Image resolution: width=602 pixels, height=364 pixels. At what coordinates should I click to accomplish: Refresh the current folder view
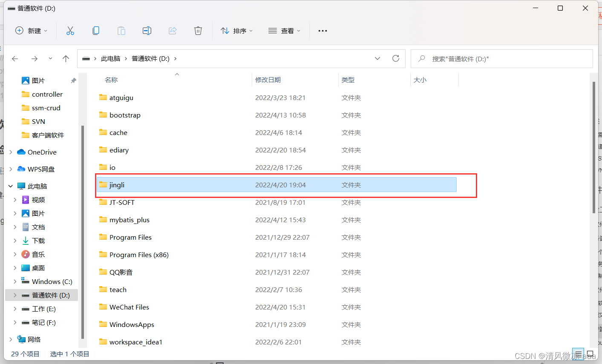pos(396,58)
